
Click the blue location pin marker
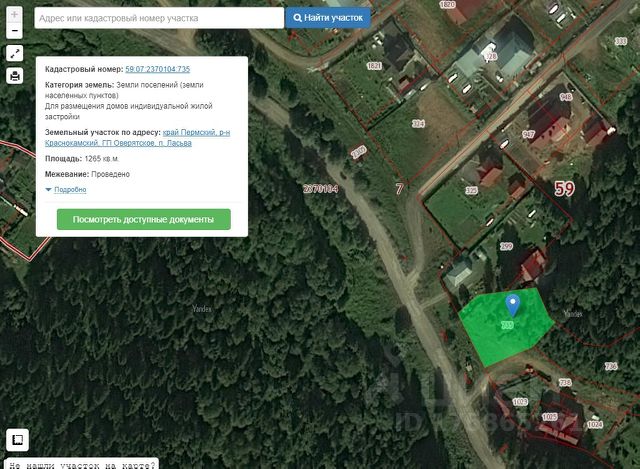point(512,306)
